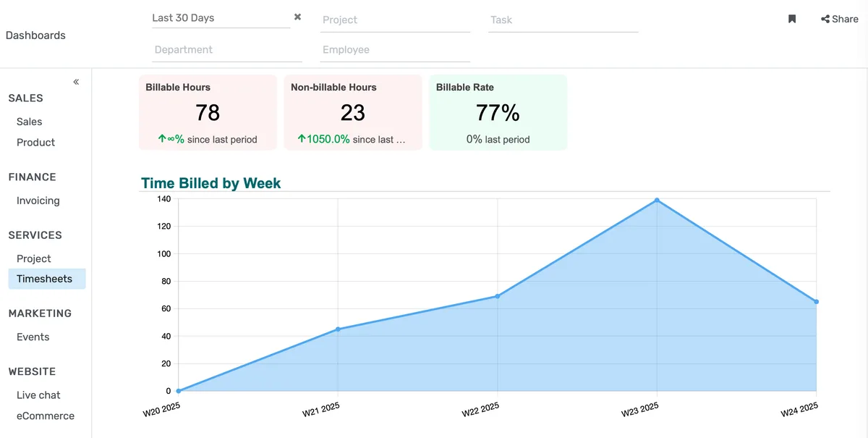The height and width of the screenshot is (438, 868).
Task: Click the Billable Hours KPI card
Action: pos(208,112)
